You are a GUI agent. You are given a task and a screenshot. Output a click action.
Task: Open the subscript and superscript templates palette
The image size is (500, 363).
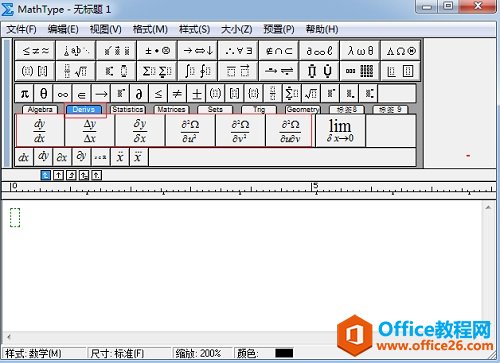117,71
